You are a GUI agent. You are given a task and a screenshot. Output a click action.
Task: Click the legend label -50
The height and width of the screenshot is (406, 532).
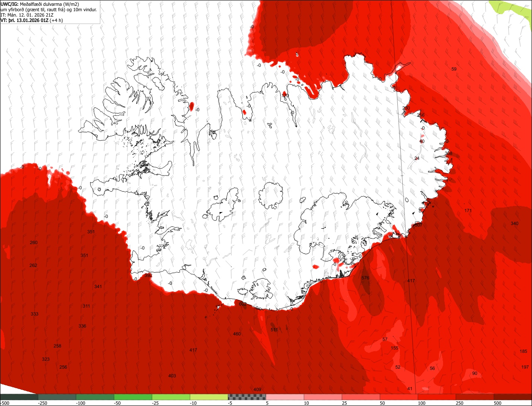coord(118,403)
